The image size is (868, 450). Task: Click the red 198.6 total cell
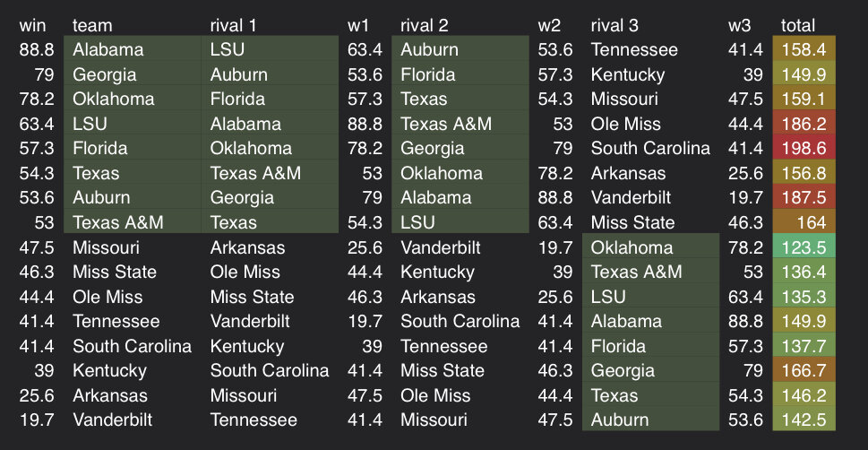pyautogui.click(x=804, y=148)
